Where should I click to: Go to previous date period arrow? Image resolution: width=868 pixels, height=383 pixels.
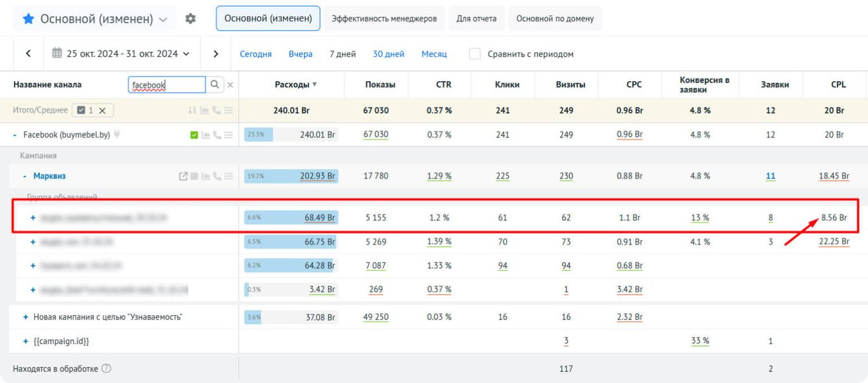[28, 54]
